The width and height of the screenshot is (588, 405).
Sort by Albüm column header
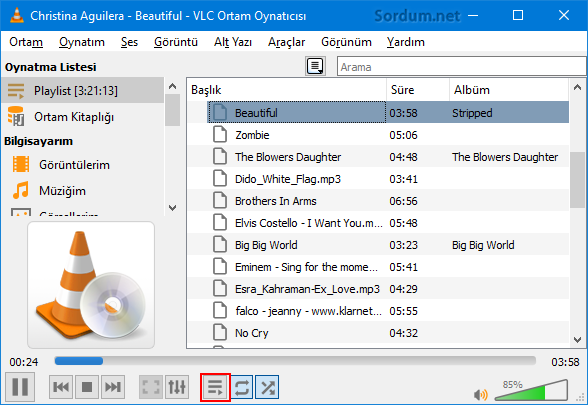[509, 90]
